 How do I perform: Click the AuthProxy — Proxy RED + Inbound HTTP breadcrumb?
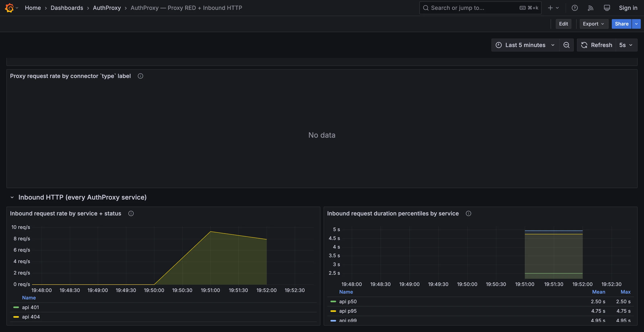coord(186,8)
